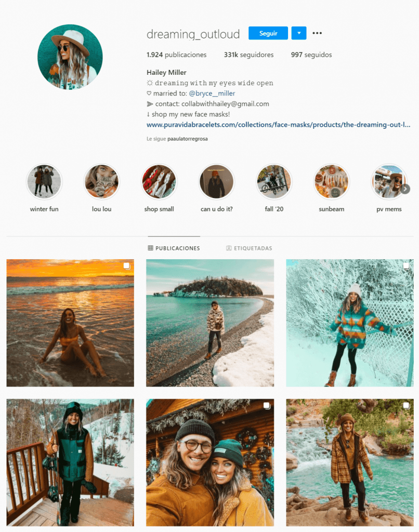The height and width of the screenshot is (532, 419).
Task: View the fall '20 story highlight
Action: pos(274,182)
